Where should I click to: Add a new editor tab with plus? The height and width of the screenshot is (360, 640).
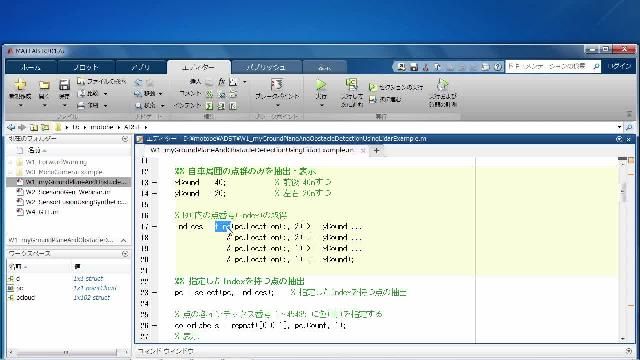[x=376, y=151]
